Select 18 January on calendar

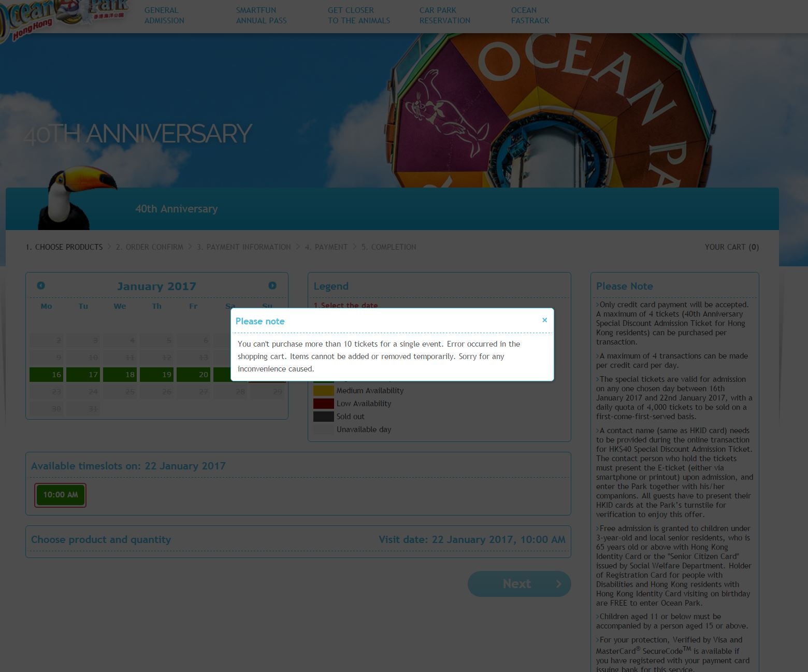coord(120,375)
